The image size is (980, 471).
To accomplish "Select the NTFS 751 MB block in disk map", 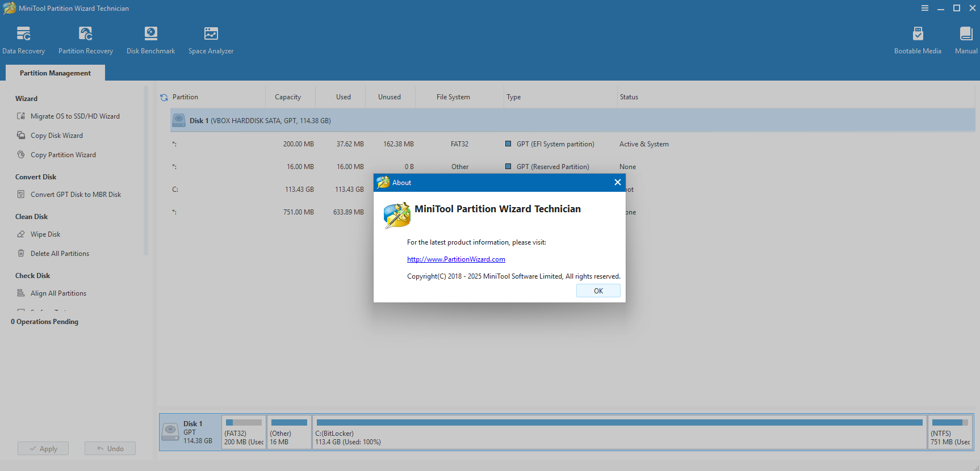I will coord(950,432).
